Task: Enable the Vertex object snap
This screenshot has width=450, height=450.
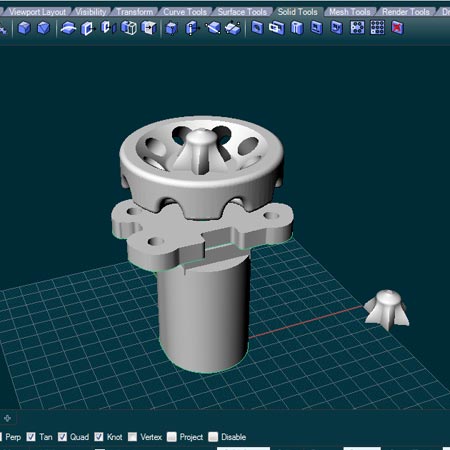Action: click(132, 437)
